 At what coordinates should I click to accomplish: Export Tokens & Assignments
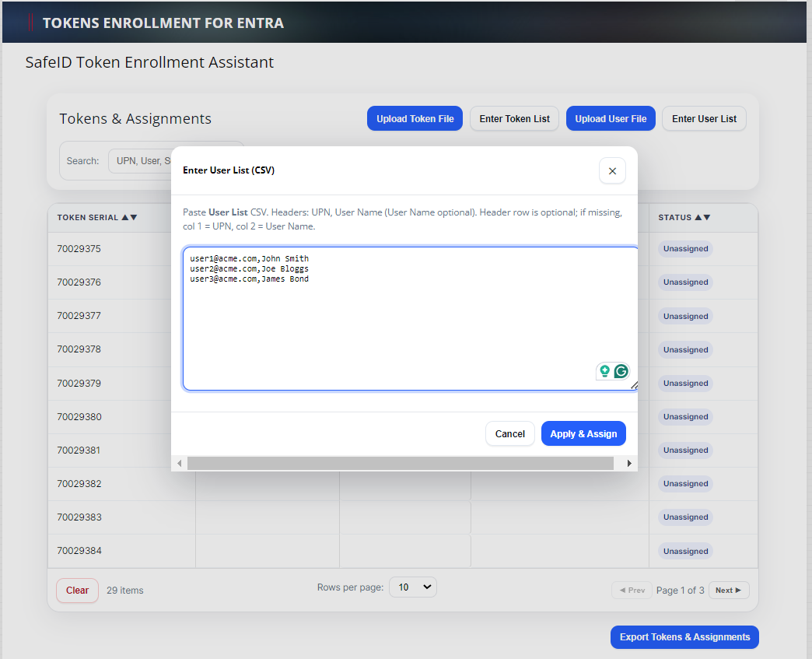click(684, 637)
